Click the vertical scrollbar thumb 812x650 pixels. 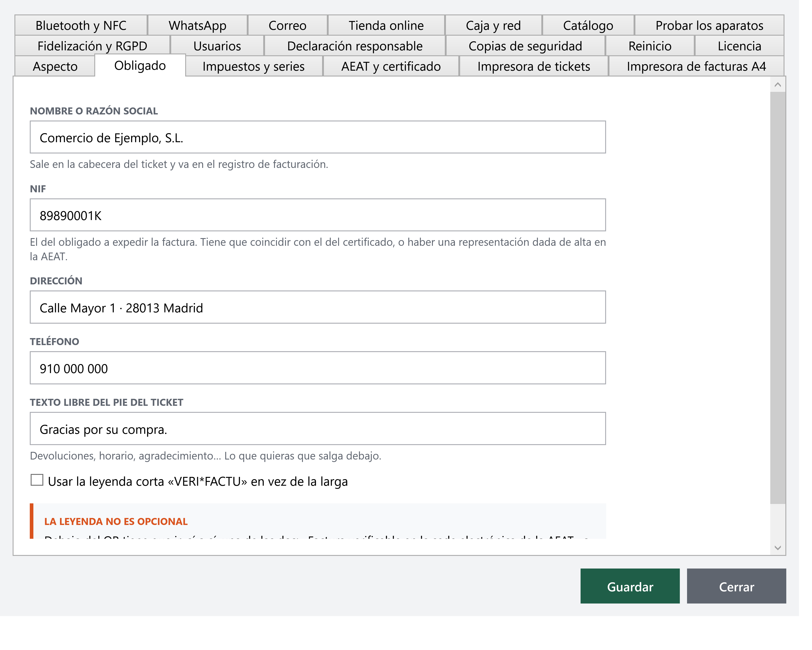778,298
